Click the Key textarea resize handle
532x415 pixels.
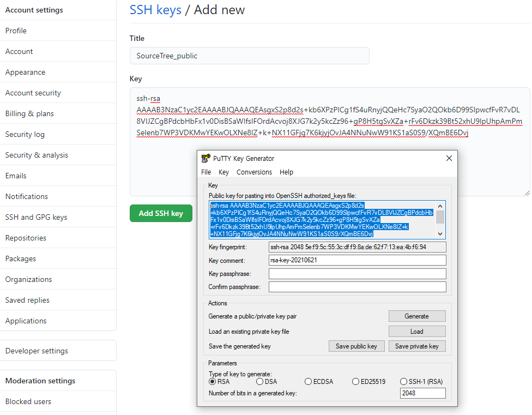527,193
